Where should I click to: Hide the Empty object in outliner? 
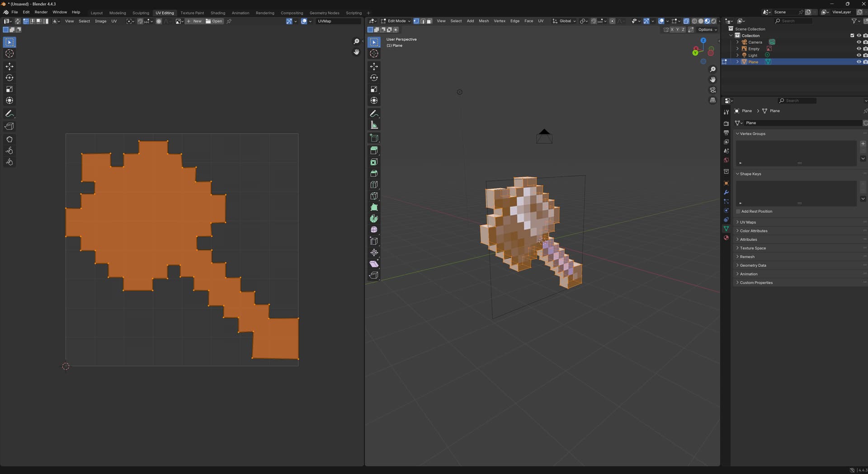859,49
